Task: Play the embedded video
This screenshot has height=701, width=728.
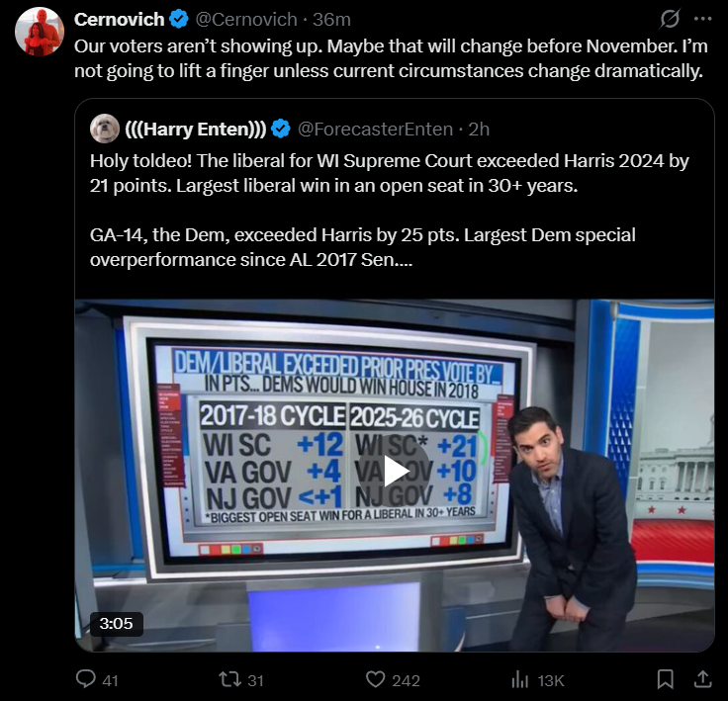Action: [394, 472]
